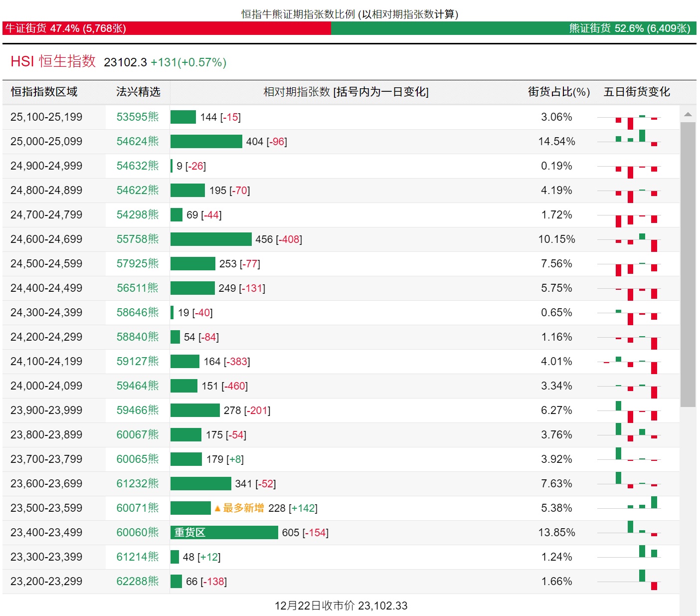Open the five-day chart for 23,200-23,299
The image size is (700, 616).
pyautogui.click(x=629, y=580)
